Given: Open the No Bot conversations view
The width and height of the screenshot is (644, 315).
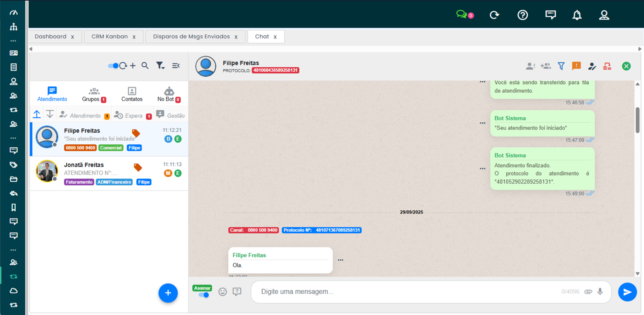Looking at the screenshot, I should (x=168, y=94).
